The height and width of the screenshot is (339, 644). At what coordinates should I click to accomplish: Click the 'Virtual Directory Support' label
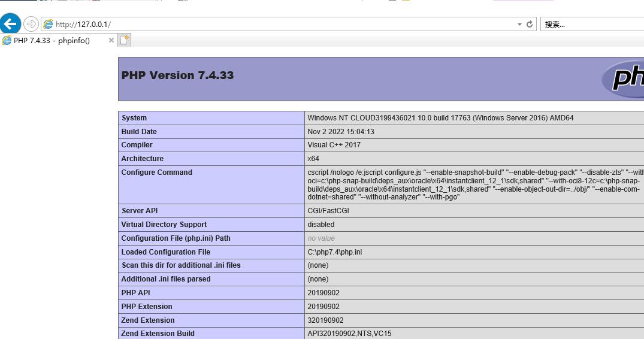(164, 225)
